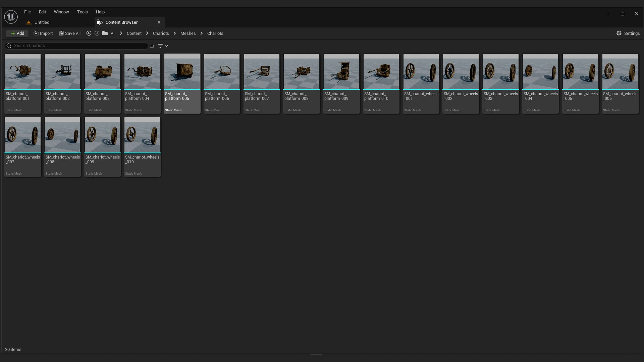The image size is (644, 362).
Task: Open the Add menu with green plus icon
Action: [17, 33]
